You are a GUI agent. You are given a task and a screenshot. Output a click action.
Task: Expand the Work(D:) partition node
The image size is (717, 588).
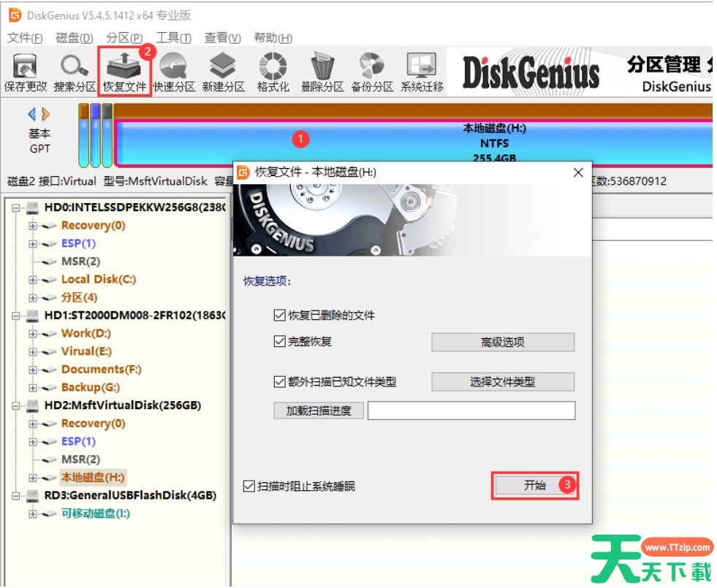(33, 334)
